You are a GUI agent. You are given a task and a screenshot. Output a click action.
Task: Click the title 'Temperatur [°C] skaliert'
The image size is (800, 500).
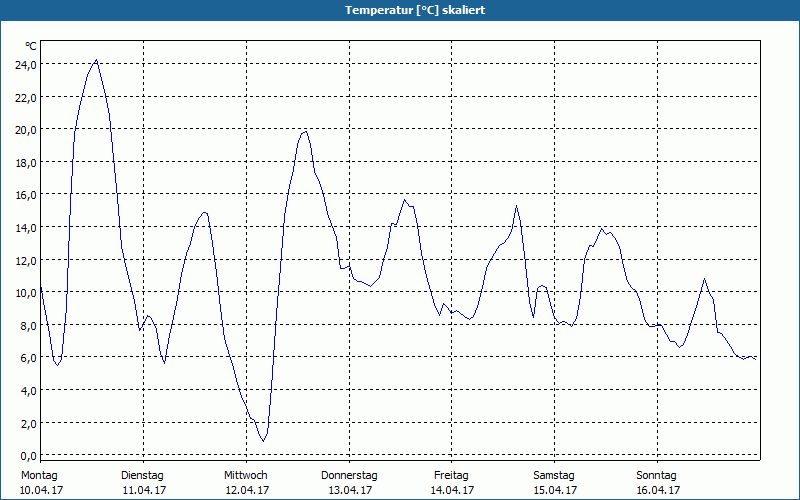415,10
